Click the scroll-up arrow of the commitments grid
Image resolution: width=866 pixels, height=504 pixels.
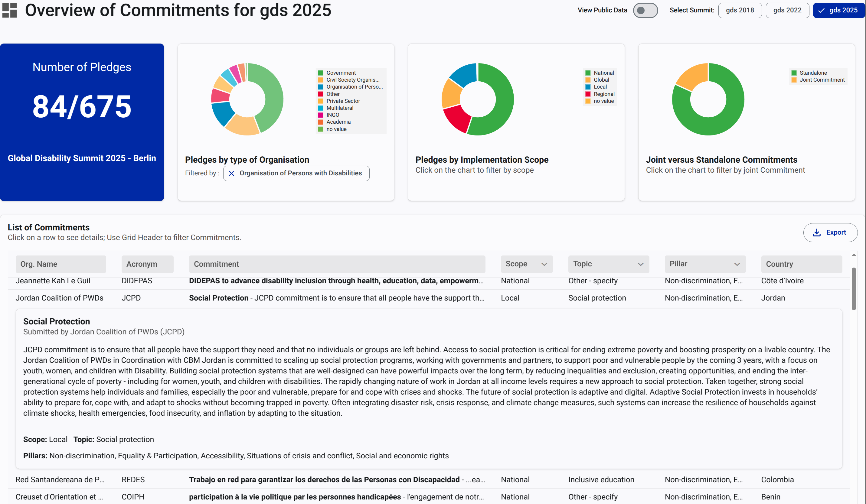[x=854, y=255]
